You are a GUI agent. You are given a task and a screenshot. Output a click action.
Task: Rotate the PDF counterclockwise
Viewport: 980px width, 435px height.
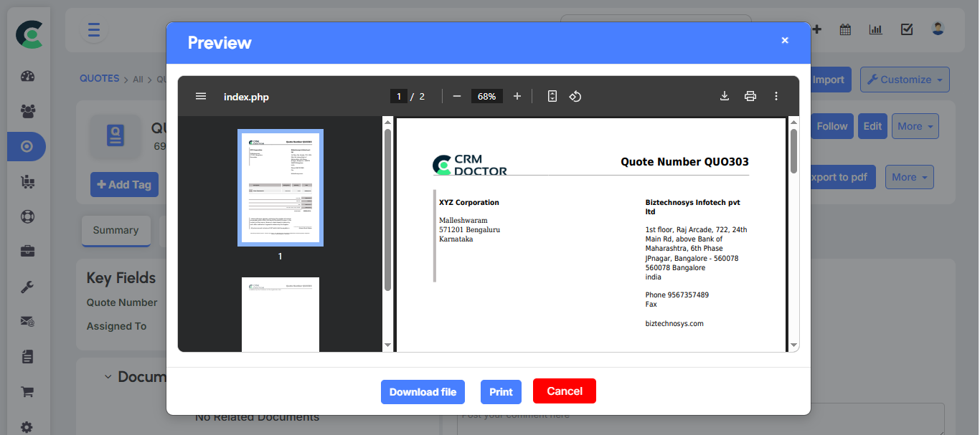click(x=575, y=96)
